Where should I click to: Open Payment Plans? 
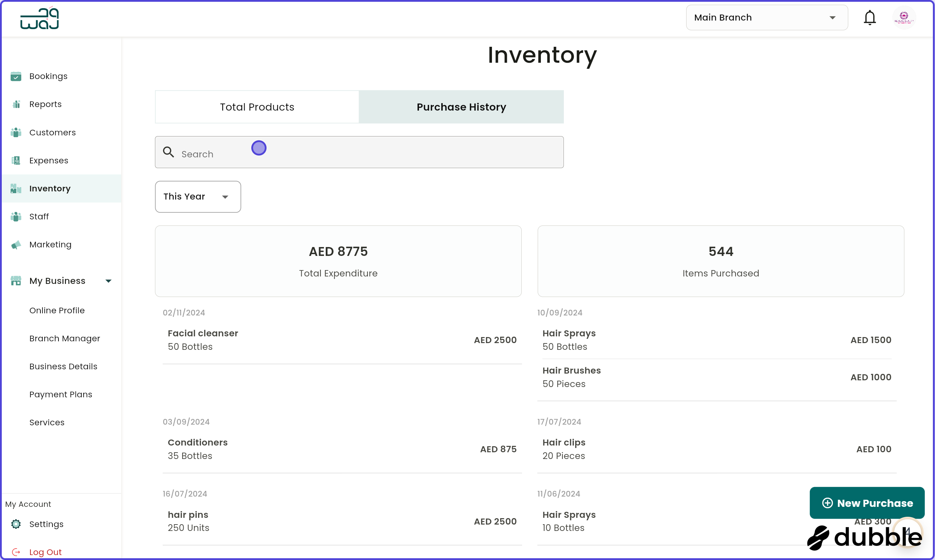coord(60,394)
